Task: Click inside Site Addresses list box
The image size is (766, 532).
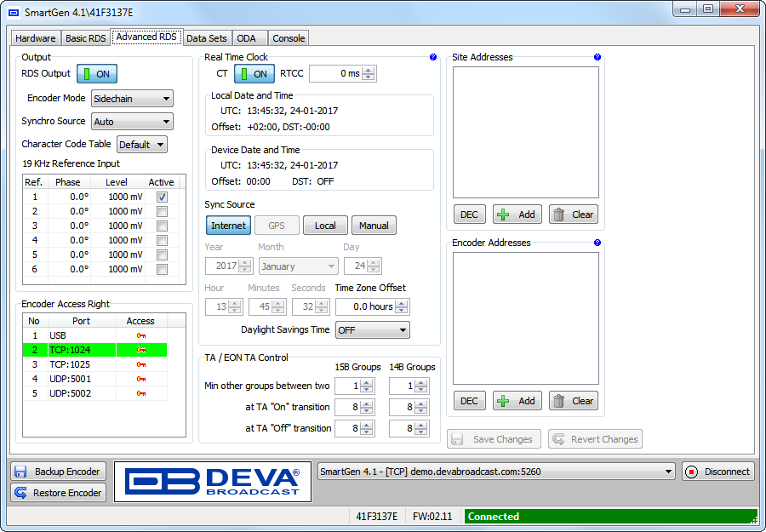Action: (x=526, y=133)
